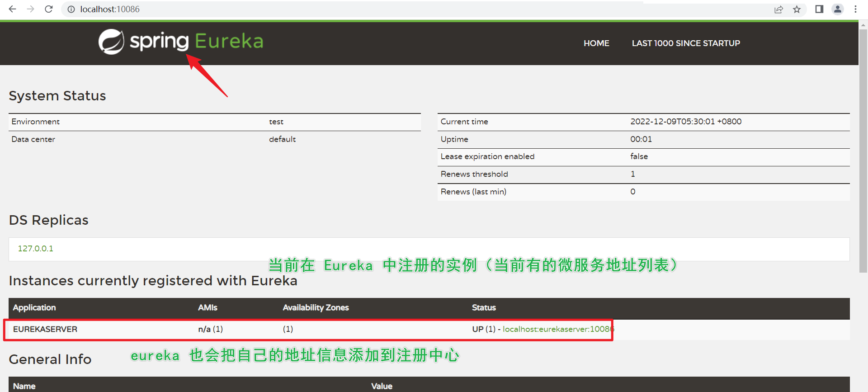Click the Current time label
Viewport: 868px width, 392px height.
click(464, 122)
